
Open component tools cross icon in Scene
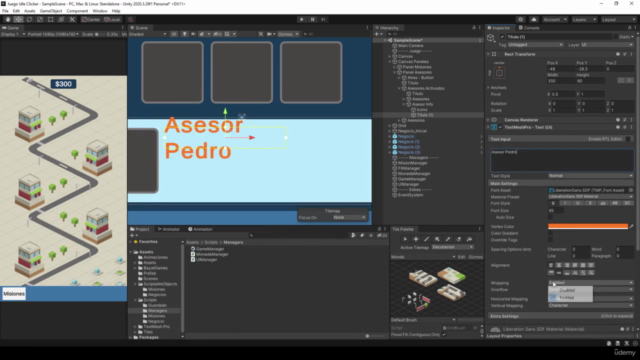tap(261, 34)
